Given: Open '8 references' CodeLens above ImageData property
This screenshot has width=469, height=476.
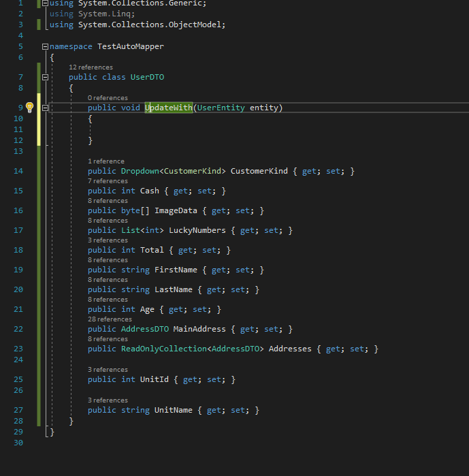Looking at the screenshot, I should tap(108, 201).
